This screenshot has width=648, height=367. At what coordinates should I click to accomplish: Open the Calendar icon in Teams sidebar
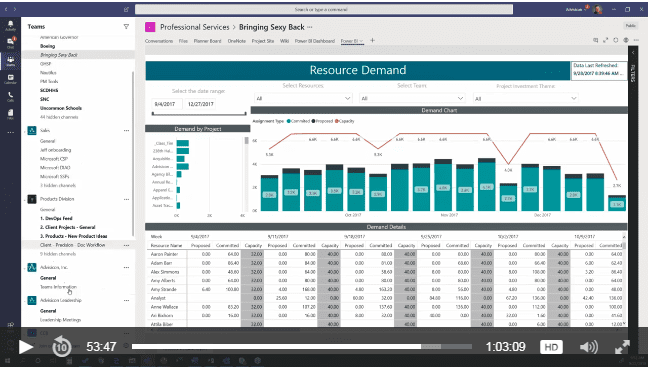(x=10, y=79)
